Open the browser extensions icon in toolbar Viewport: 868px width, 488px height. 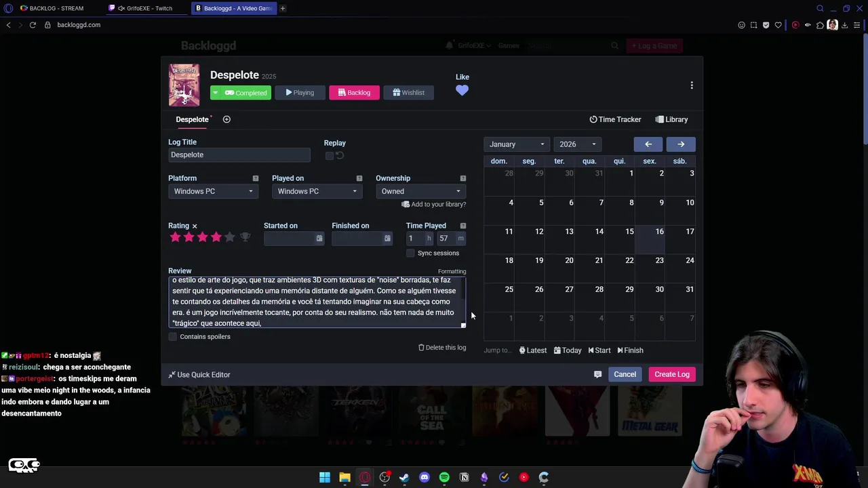click(820, 25)
